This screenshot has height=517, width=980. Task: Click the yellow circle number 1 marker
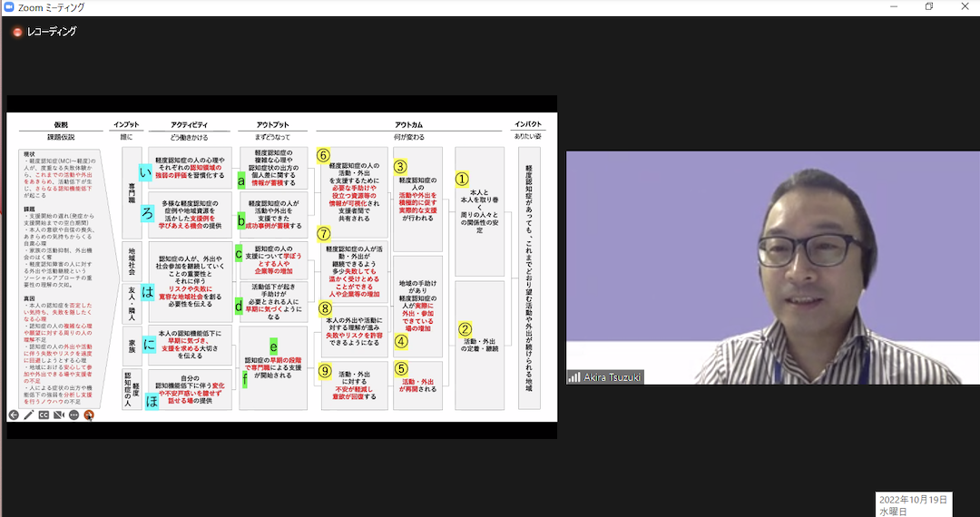click(x=462, y=179)
